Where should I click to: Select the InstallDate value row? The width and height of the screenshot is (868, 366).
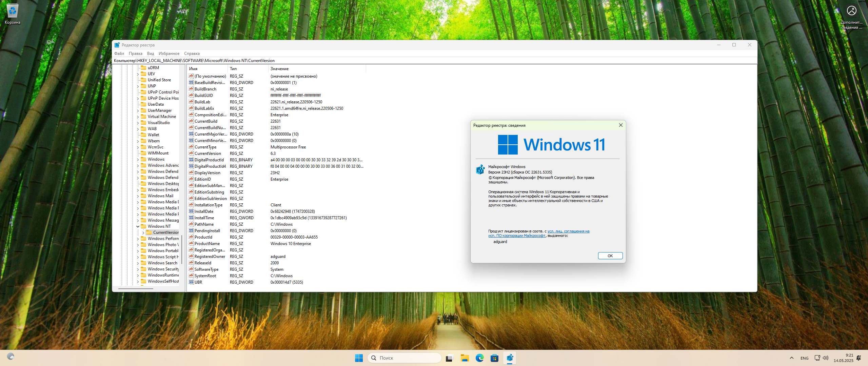pos(277,211)
